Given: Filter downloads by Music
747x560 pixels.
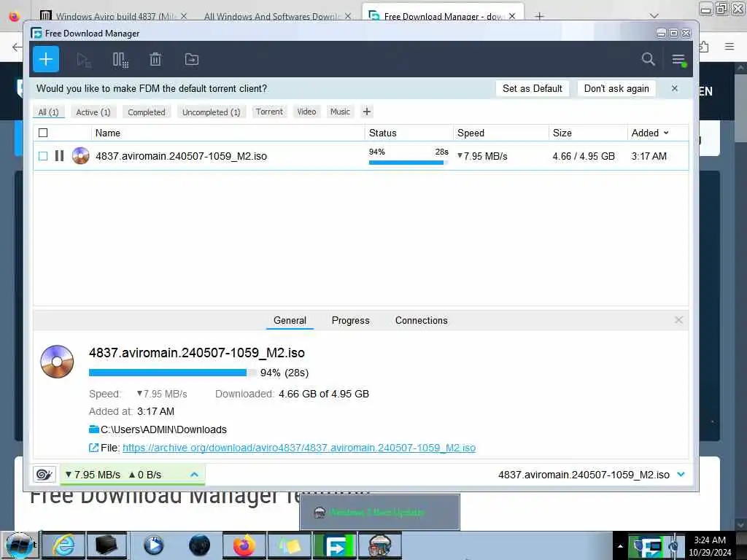Looking at the screenshot, I should click(x=340, y=112).
